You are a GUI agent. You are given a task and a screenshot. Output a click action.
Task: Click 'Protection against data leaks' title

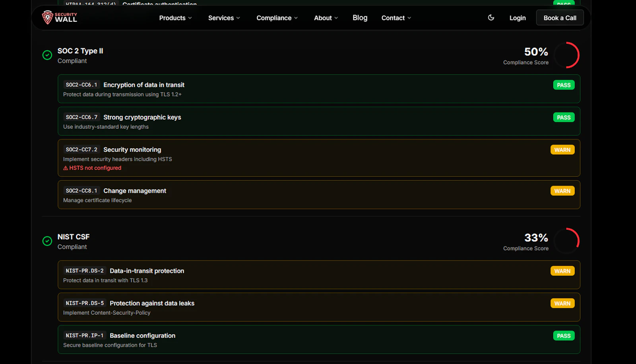[x=152, y=303]
